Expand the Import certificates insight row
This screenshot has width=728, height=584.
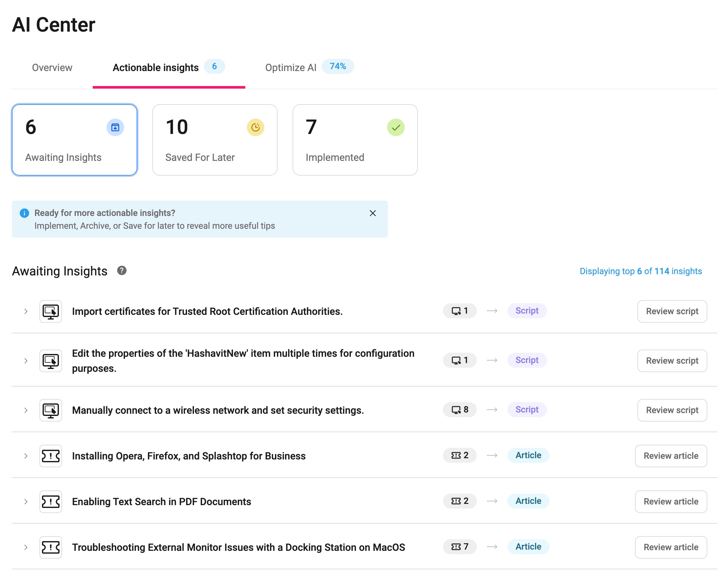[26, 311]
